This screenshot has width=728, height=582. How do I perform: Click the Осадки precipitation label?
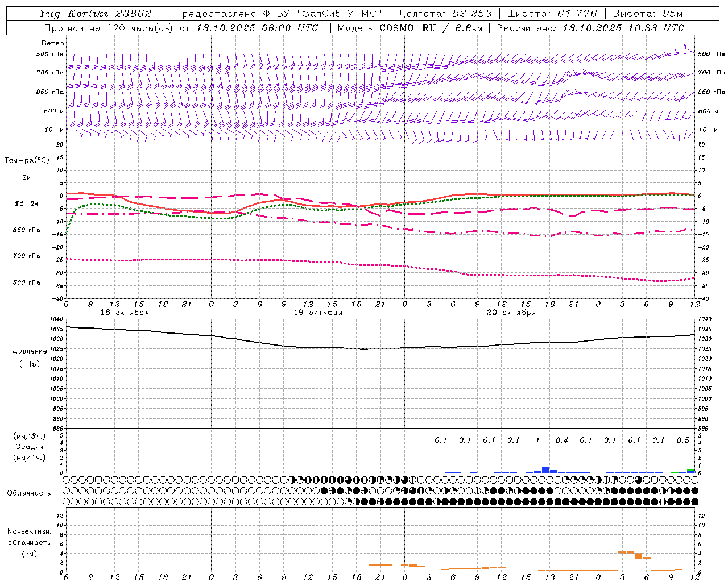pos(30,447)
